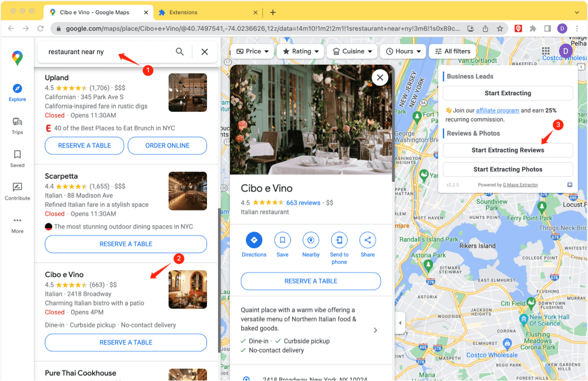Click Start Extracting Photos
Image resolution: width=588 pixels, height=381 pixels.
pos(508,169)
